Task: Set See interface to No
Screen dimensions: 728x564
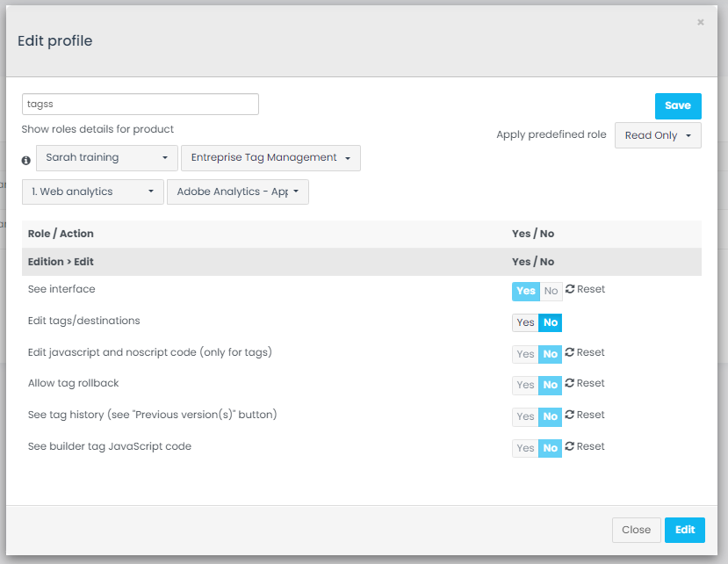Action: coord(551,292)
